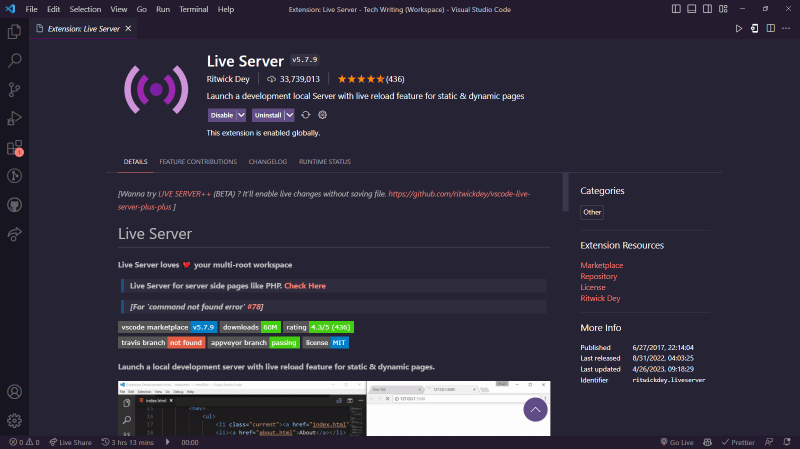Switch to FEATURE CONTRIBUTIONS tab
The image size is (800, 449).
click(x=198, y=162)
